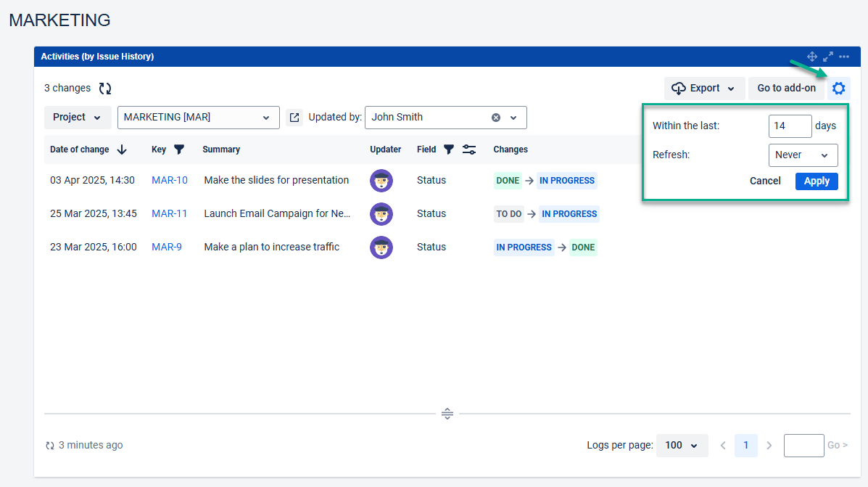The height and width of the screenshot is (487, 868).
Task: Expand the Export dropdown menu
Action: tap(704, 89)
